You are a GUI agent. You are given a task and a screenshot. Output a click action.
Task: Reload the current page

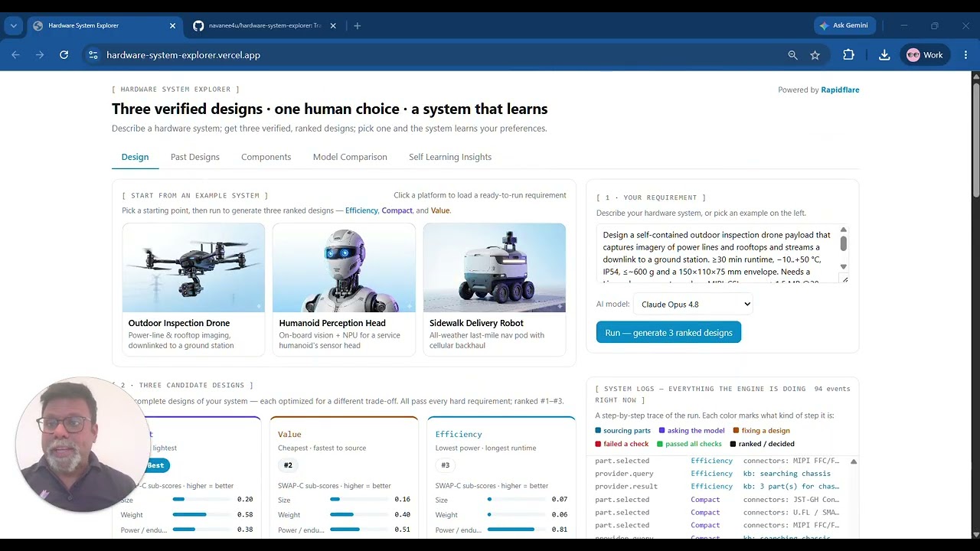coord(64,55)
